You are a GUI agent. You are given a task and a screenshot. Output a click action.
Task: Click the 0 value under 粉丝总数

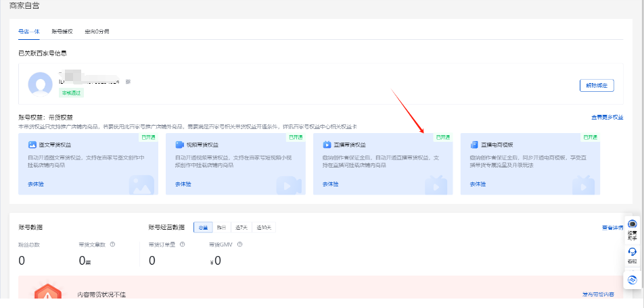[x=22, y=261]
